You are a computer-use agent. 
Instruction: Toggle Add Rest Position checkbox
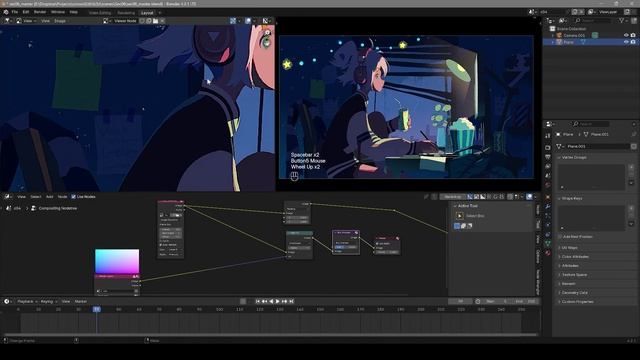(x=560, y=237)
